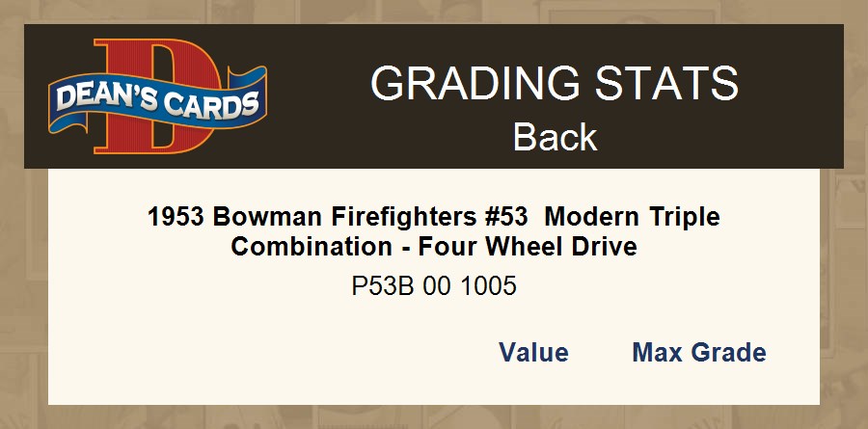Sort by the Max Grade column header
Viewport: 868px width, 429px height.
(698, 353)
